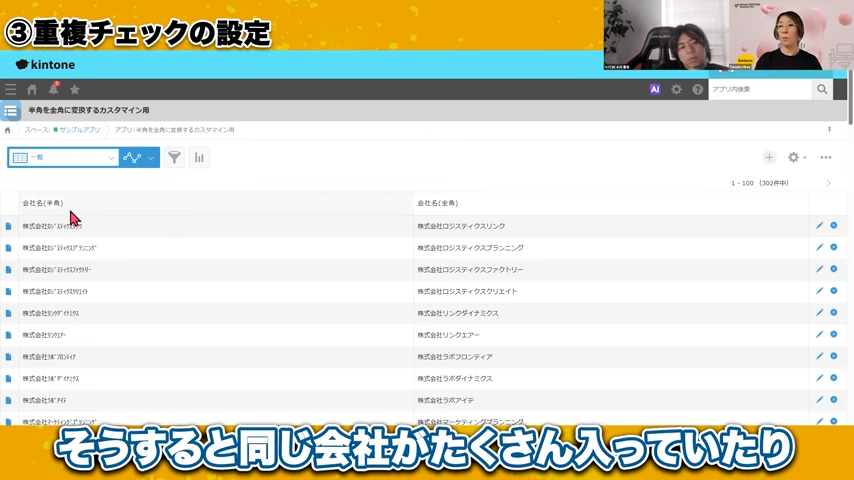Screen dimensions: 854x480
Task: Delete the 株式会社ロジスティクスクリエイト record
Action: (x=834, y=291)
